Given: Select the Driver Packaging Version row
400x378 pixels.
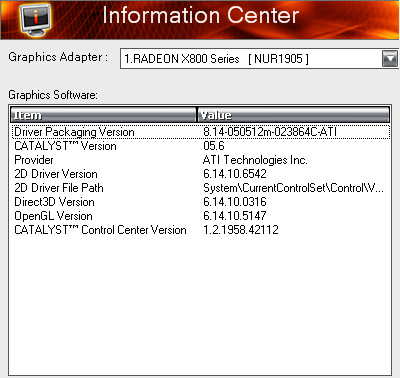Looking at the screenshot, I should [201, 132].
